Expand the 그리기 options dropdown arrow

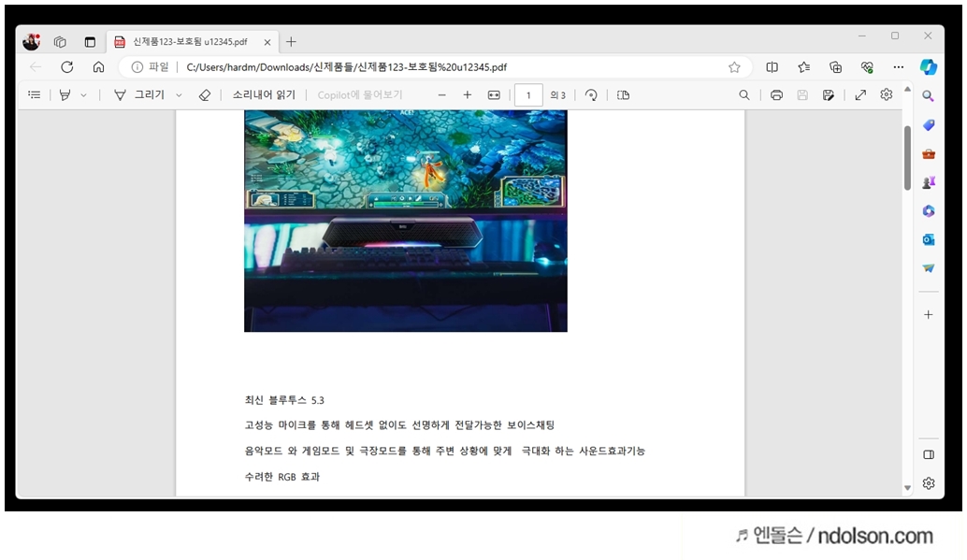pyautogui.click(x=179, y=95)
